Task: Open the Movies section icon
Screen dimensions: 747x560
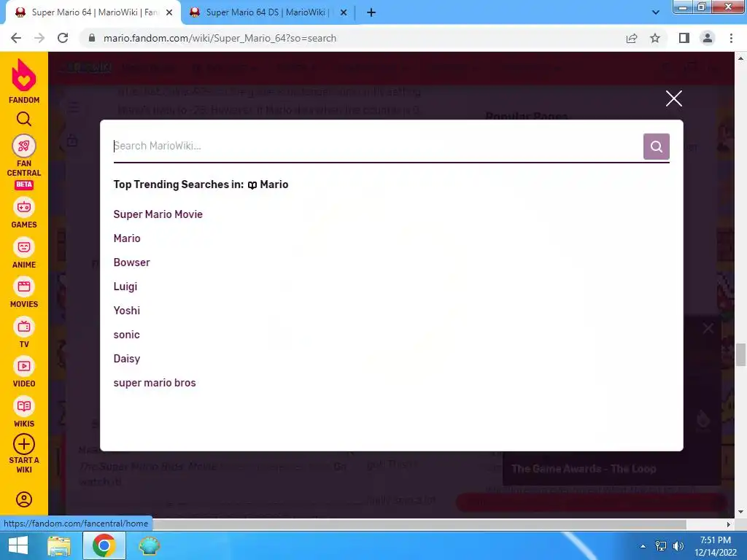Action: click(24, 287)
